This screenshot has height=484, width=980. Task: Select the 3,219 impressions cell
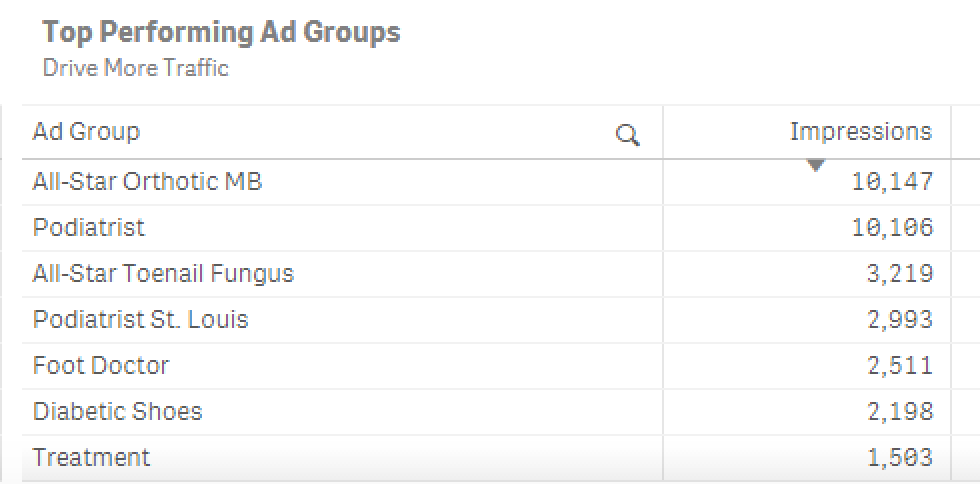(x=900, y=274)
